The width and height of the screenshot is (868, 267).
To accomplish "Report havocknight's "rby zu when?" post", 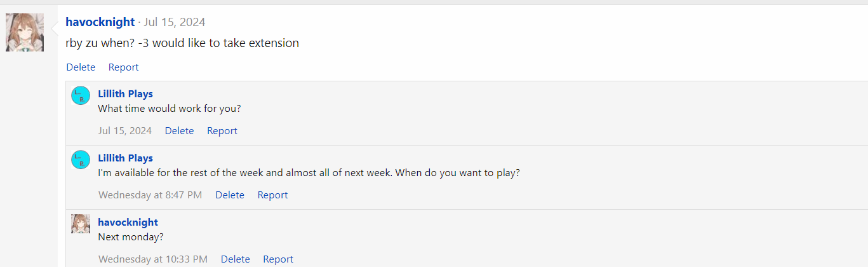I will tap(123, 67).
